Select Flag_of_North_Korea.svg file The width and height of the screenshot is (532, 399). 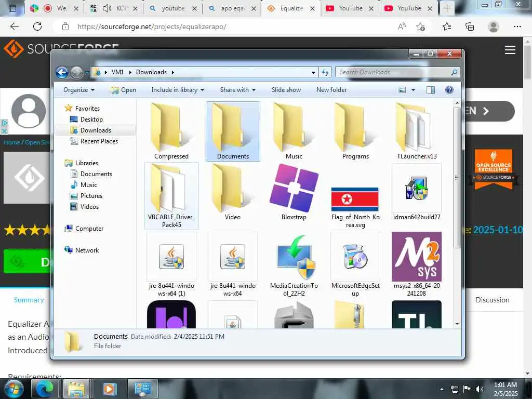pos(355,207)
